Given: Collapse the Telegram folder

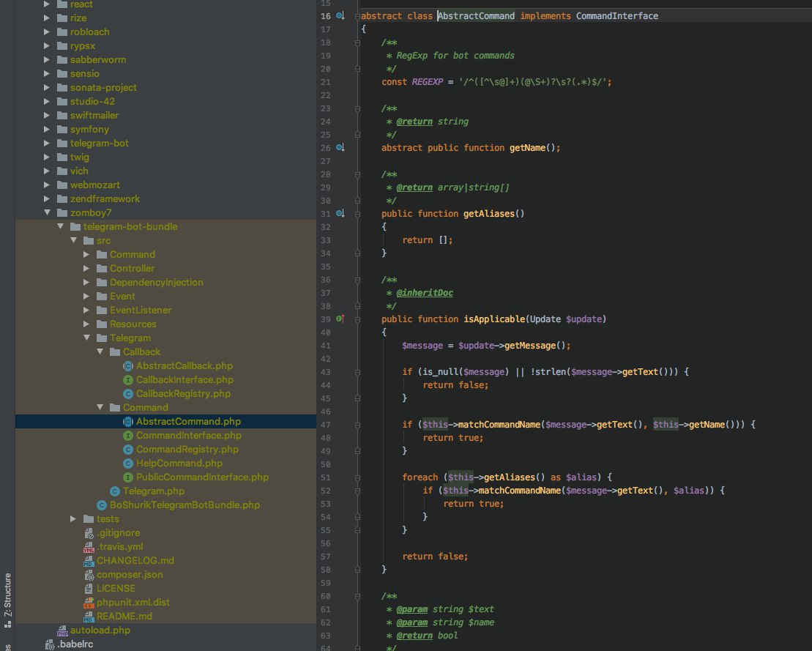Looking at the screenshot, I should (86, 338).
